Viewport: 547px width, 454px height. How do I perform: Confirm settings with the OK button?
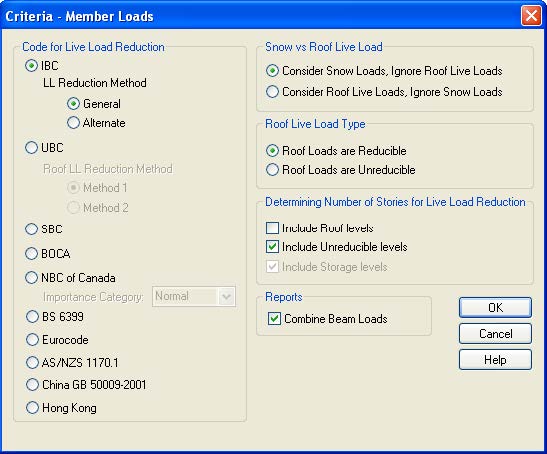[x=495, y=307]
